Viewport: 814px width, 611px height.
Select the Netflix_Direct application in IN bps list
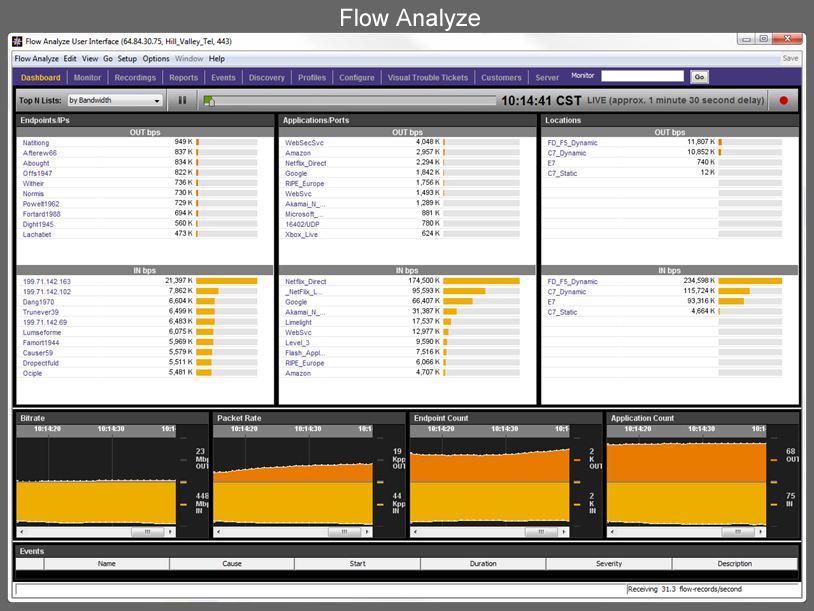coord(306,282)
